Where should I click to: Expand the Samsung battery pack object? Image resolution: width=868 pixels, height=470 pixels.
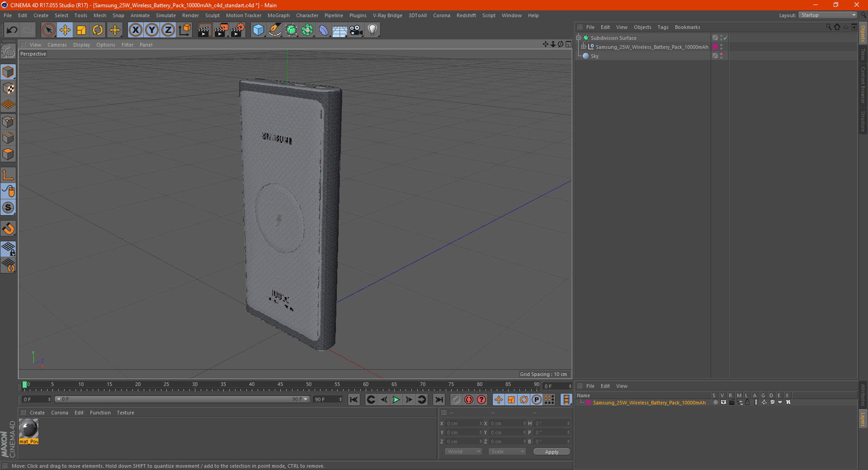tap(584, 47)
